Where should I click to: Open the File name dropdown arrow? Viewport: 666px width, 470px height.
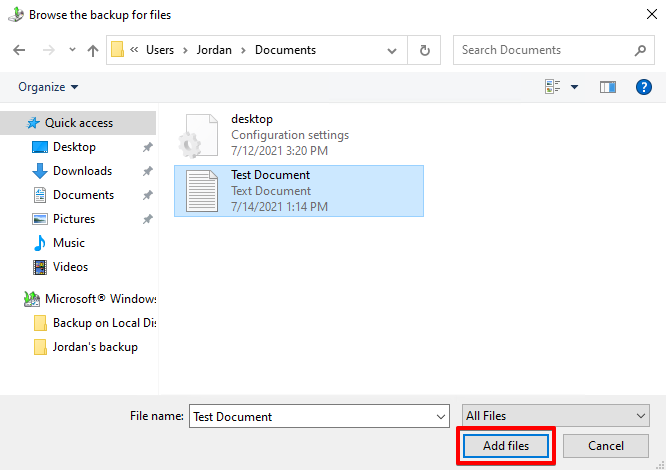click(441, 417)
